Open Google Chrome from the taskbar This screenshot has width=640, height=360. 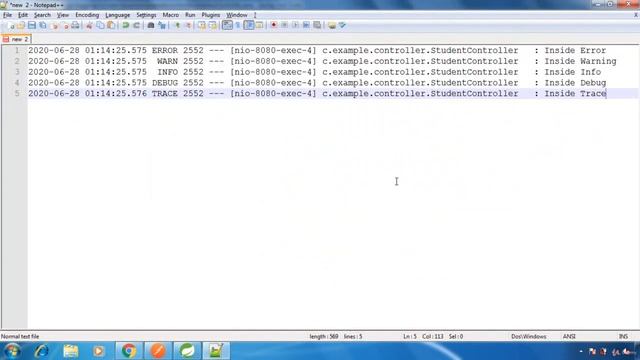coord(129,351)
